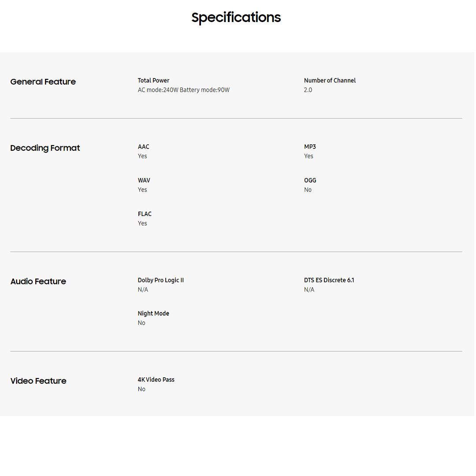Select the Decoding Format section title
Image resolution: width=476 pixels, height=476 pixels.
click(45, 148)
